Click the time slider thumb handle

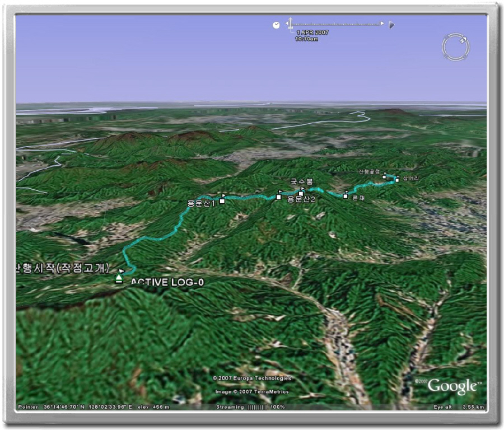[291, 24]
